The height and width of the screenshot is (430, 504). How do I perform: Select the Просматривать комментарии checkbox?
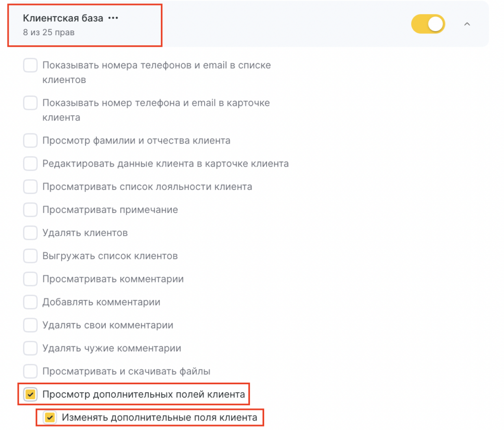coord(30,279)
